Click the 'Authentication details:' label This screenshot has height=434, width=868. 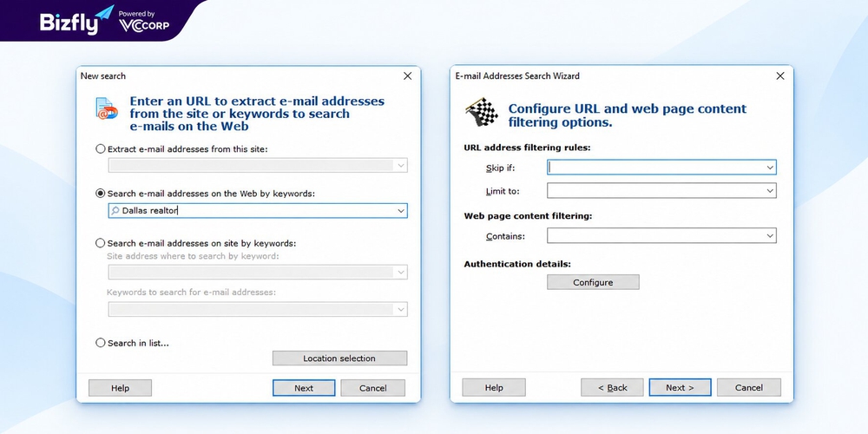tap(517, 264)
